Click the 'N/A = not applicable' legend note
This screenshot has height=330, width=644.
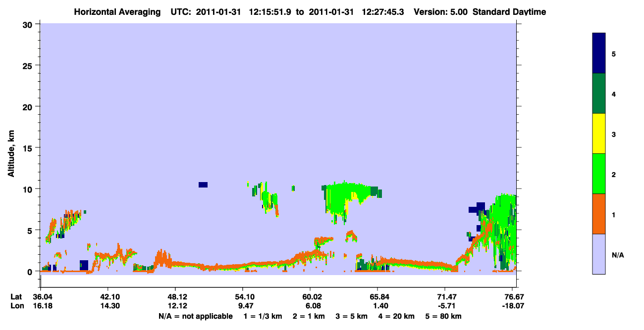pyautogui.click(x=196, y=316)
